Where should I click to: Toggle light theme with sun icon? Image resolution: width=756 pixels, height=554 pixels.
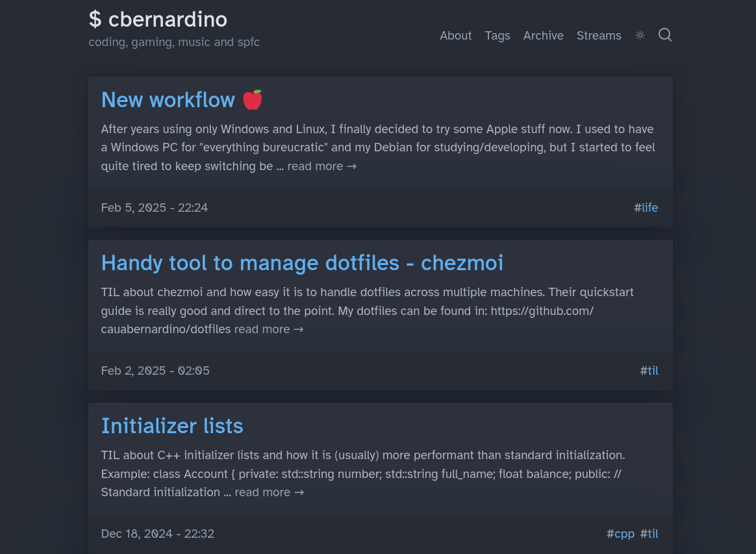coord(640,35)
